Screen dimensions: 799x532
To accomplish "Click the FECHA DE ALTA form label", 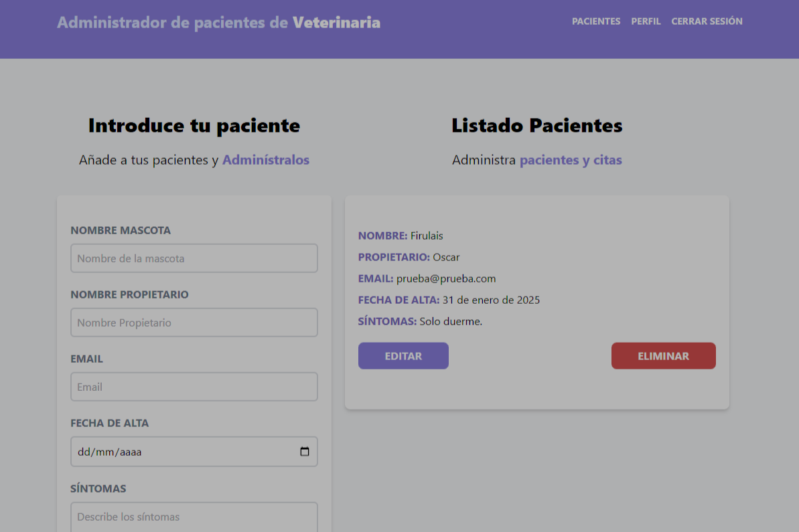I will click(109, 423).
